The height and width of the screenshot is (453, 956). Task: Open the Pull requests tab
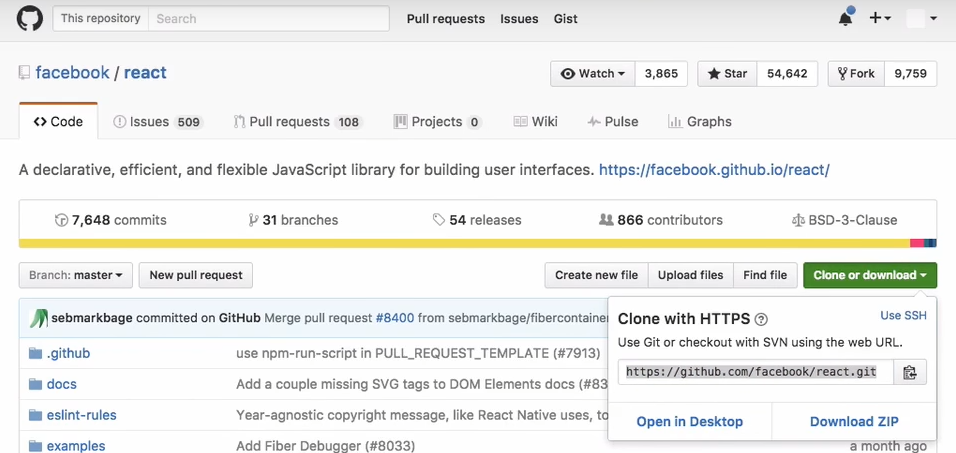click(x=296, y=122)
